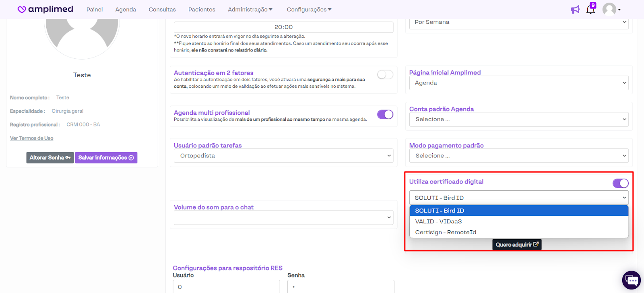
Task: Click the Alterar Senha button
Action: click(x=50, y=158)
